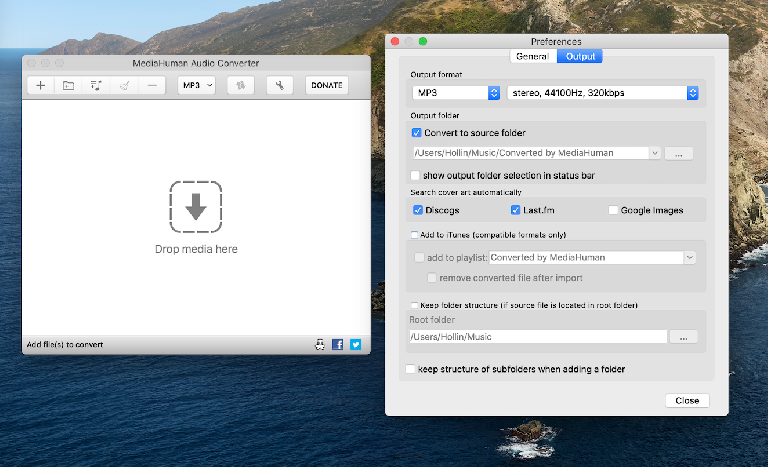The width and height of the screenshot is (768, 467).
Task: Close the Preferences dialog with Close button
Action: click(687, 400)
